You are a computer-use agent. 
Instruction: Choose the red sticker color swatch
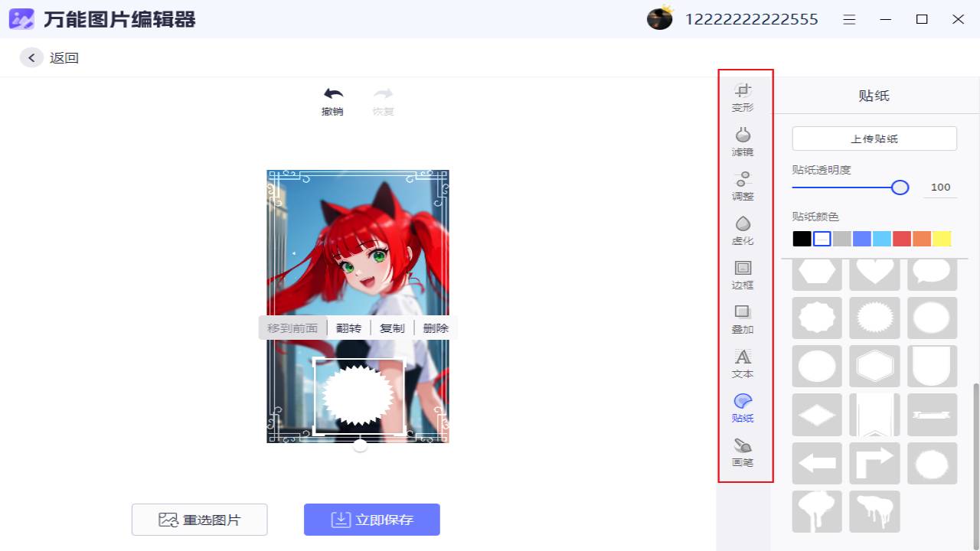[901, 238]
